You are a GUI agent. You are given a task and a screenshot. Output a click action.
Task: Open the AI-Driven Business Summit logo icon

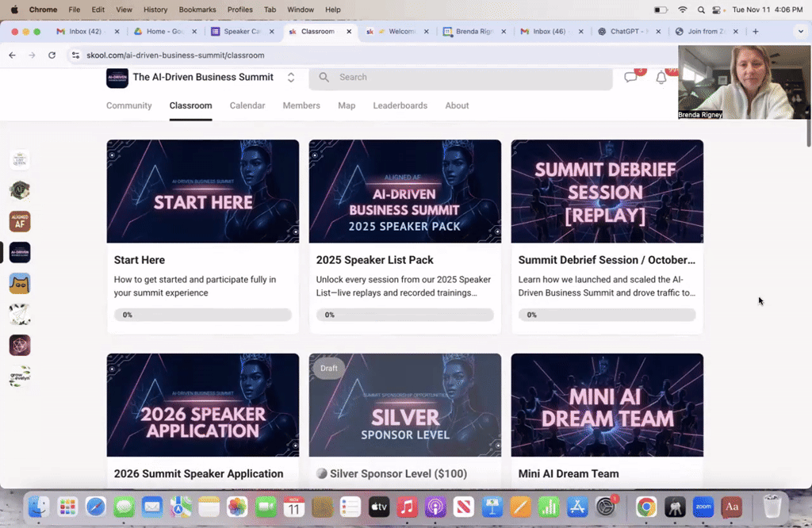click(117, 78)
